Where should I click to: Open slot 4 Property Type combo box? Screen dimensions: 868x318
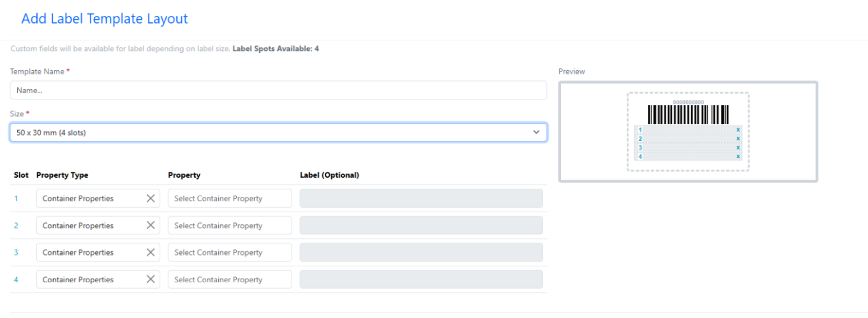[98, 279]
